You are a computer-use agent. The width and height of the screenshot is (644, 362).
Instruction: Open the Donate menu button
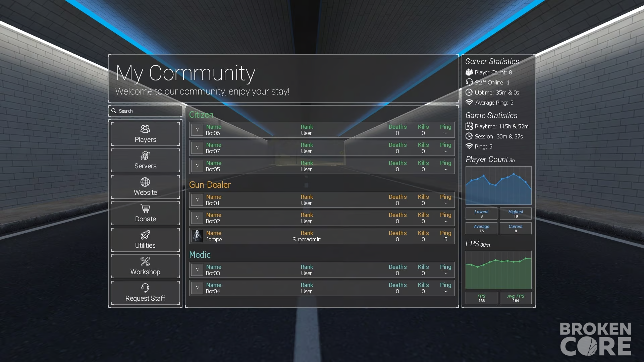coord(145,214)
